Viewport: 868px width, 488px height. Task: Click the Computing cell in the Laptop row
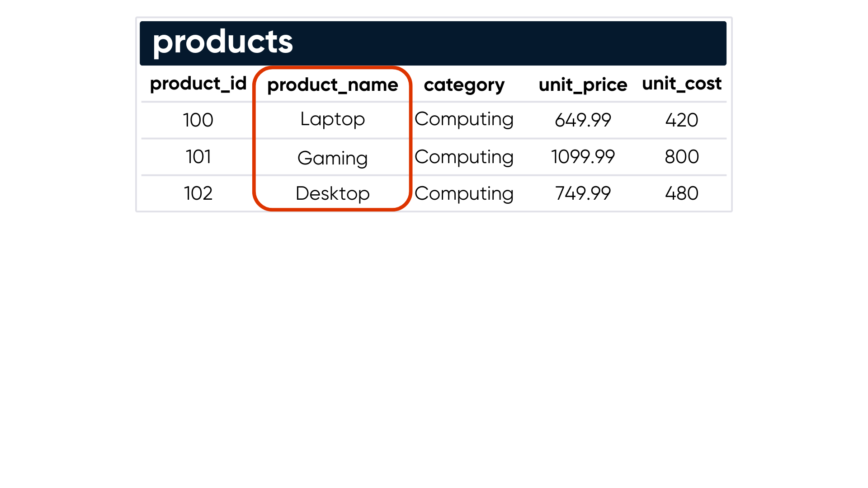point(464,119)
